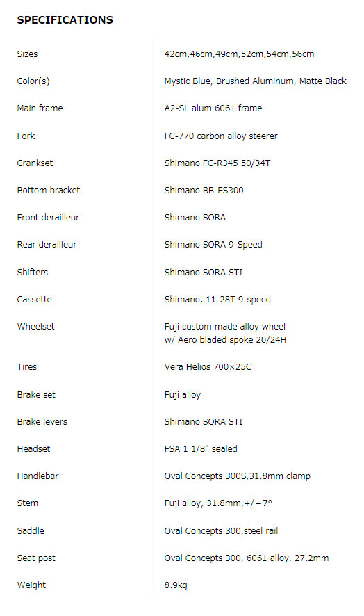Click the 8.9kg weight value

[176, 585]
